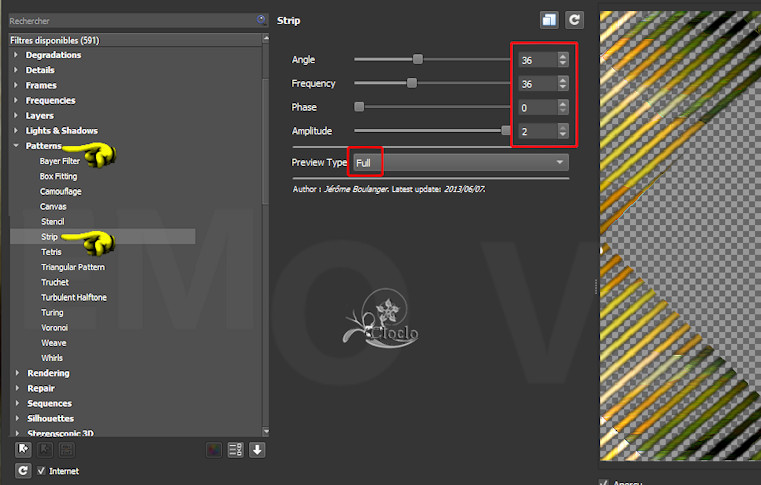Open the Preview Type dropdown

pos(459,162)
